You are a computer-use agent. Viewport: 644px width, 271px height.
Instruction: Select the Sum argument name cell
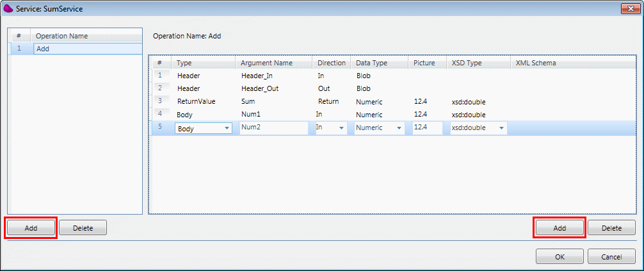(x=248, y=102)
